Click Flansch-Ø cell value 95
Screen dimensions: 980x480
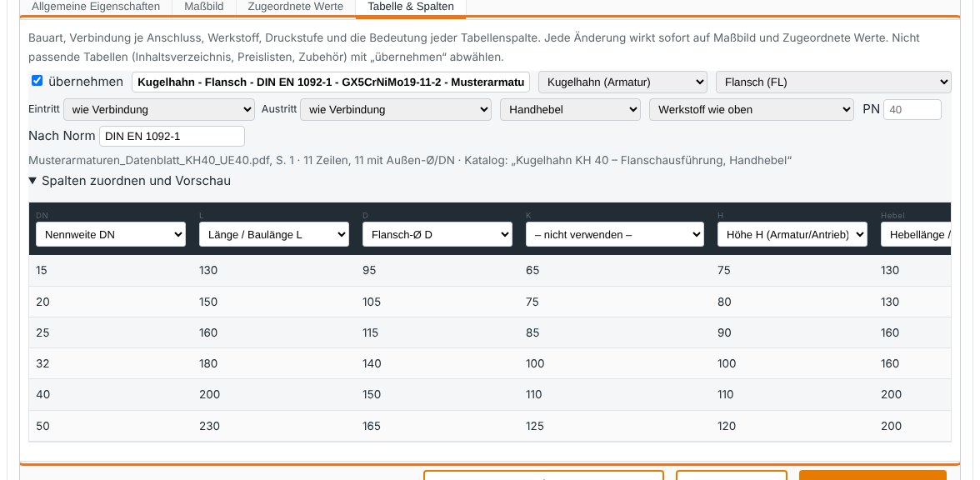(x=369, y=271)
